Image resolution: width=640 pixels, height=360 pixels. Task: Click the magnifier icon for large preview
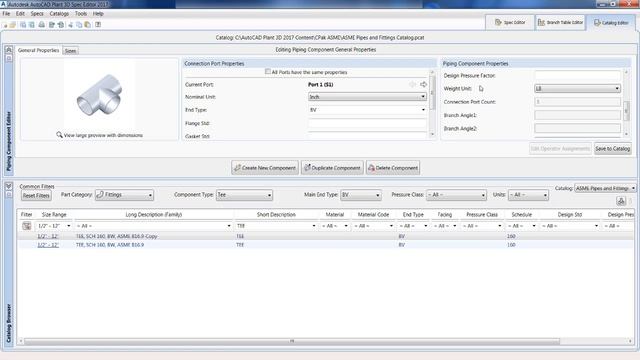point(59,135)
